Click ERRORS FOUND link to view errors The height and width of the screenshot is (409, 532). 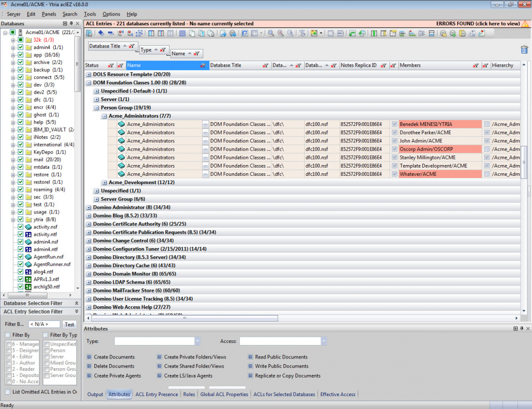point(478,24)
